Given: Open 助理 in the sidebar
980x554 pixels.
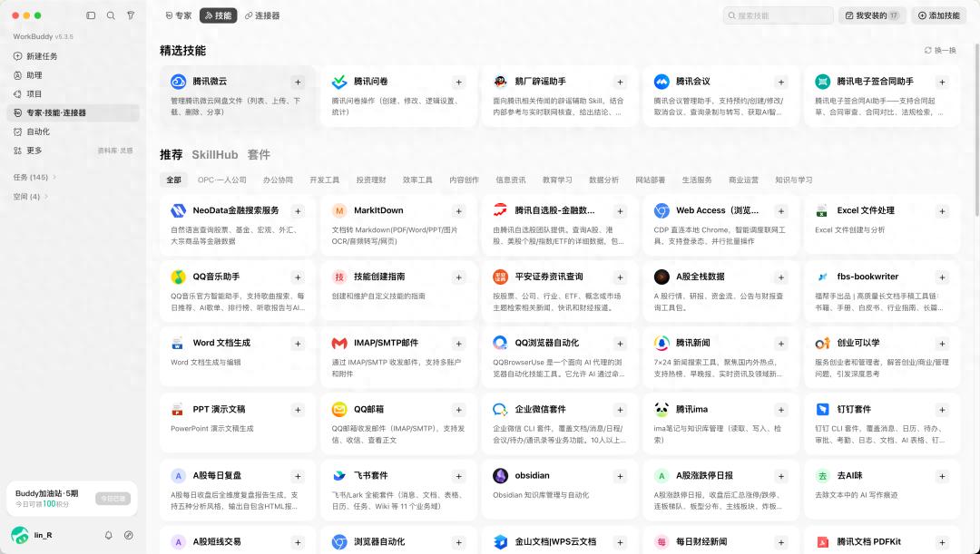Looking at the screenshot, I should (x=73, y=75).
